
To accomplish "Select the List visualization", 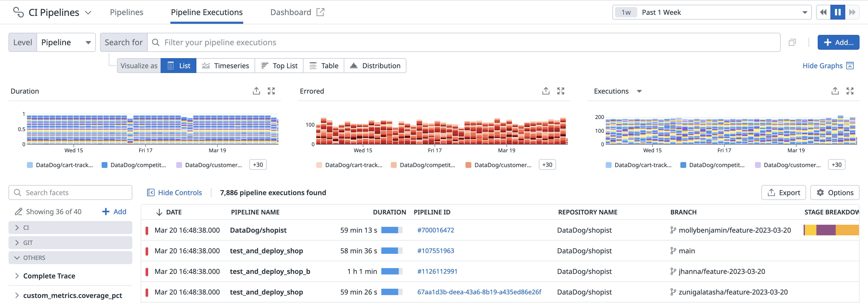I will pos(179,66).
